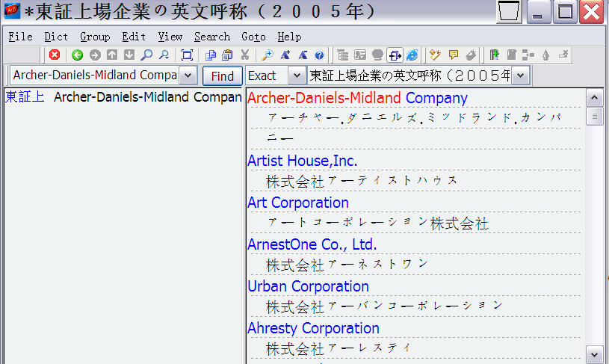Viewport: 609px width, 364px height.
Task: Open the Goto menu
Action: pos(253,37)
